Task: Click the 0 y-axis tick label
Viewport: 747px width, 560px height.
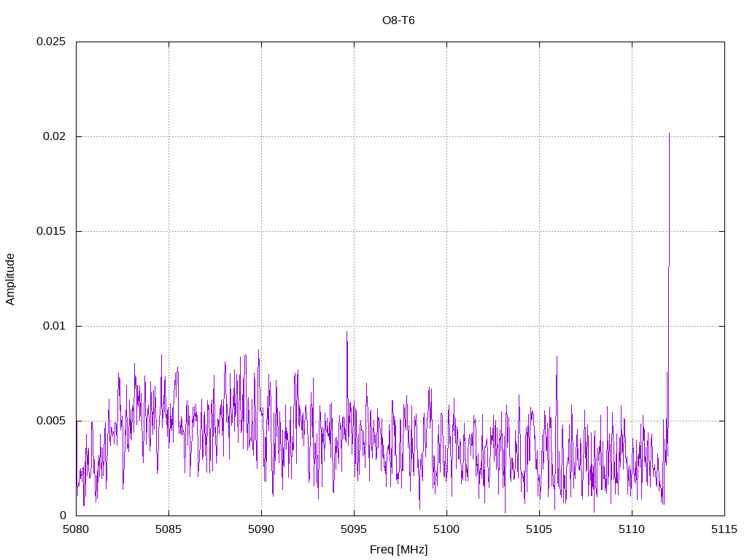Action: click(63, 516)
